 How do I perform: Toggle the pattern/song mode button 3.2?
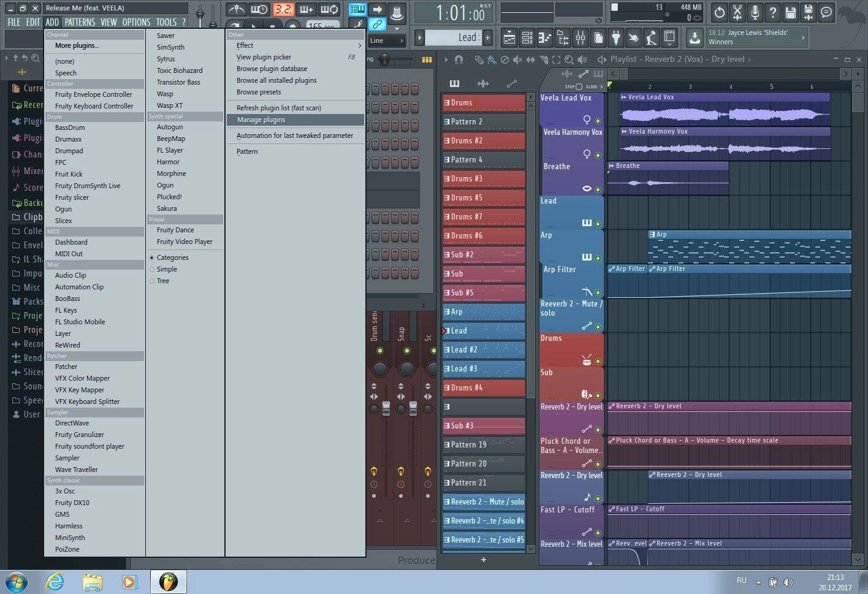point(283,9)
